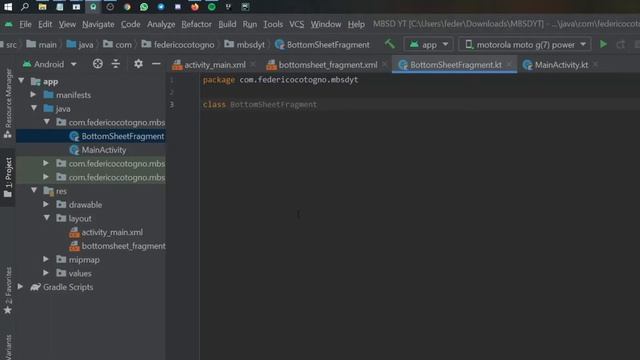This screenshot has width=640, height=360.
Task: Open the Refactor menu
Action: [196, 24]
